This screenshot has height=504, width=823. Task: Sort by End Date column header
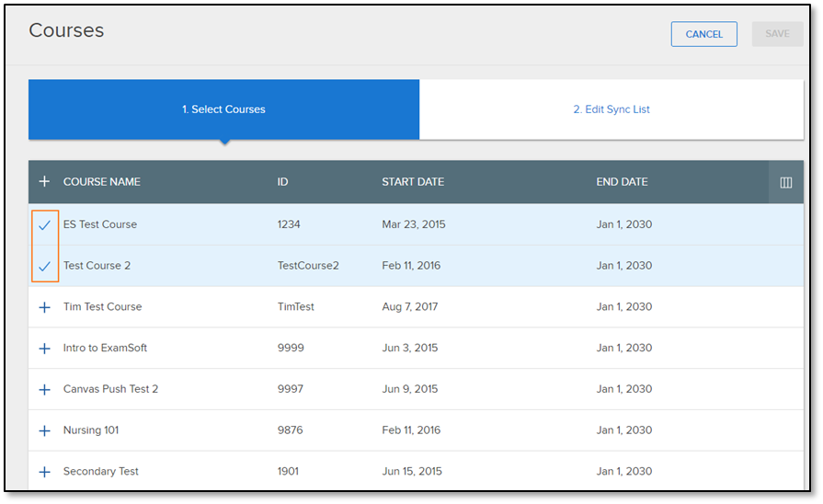coord(622,182)
